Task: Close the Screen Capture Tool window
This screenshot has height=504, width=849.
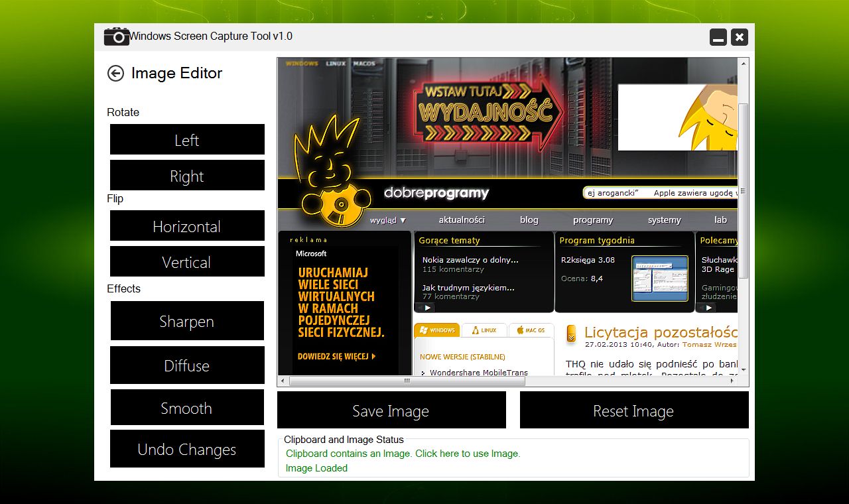Action: tap(740, 37)
